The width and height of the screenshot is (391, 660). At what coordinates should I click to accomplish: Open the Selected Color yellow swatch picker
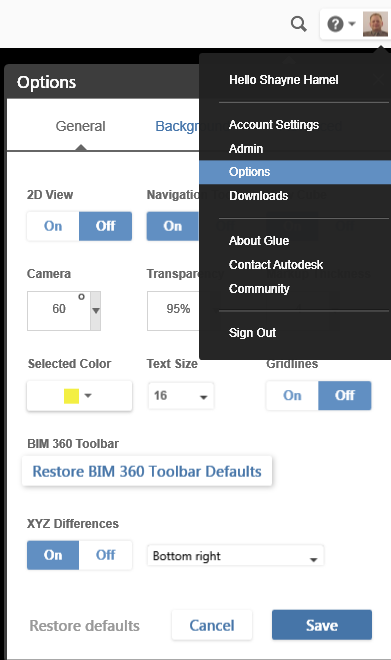(80, 396)
